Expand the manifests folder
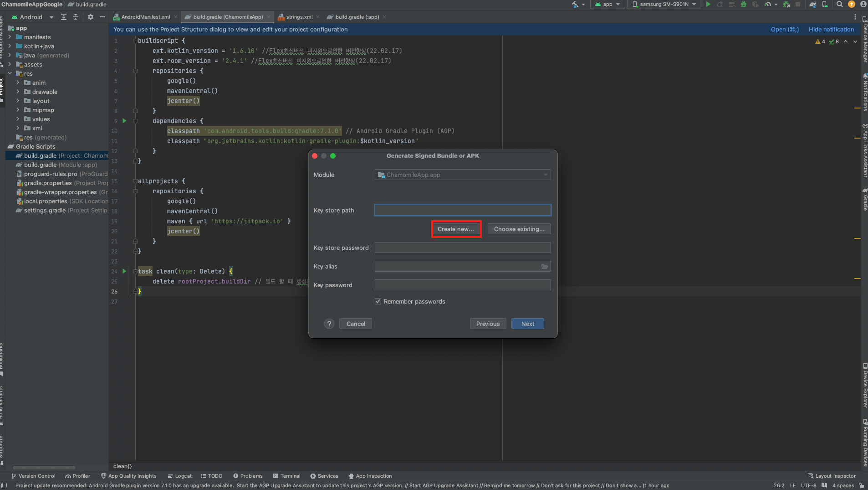Viewport: 868px width, 490px height. 10,37
